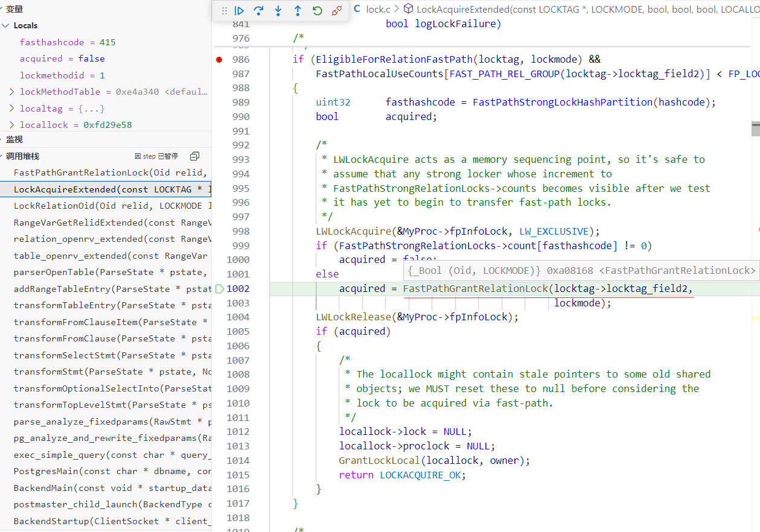The height and width of the screenshot is (532, 760).
Task: Click the Continue debug button
Action: [240, 11]
